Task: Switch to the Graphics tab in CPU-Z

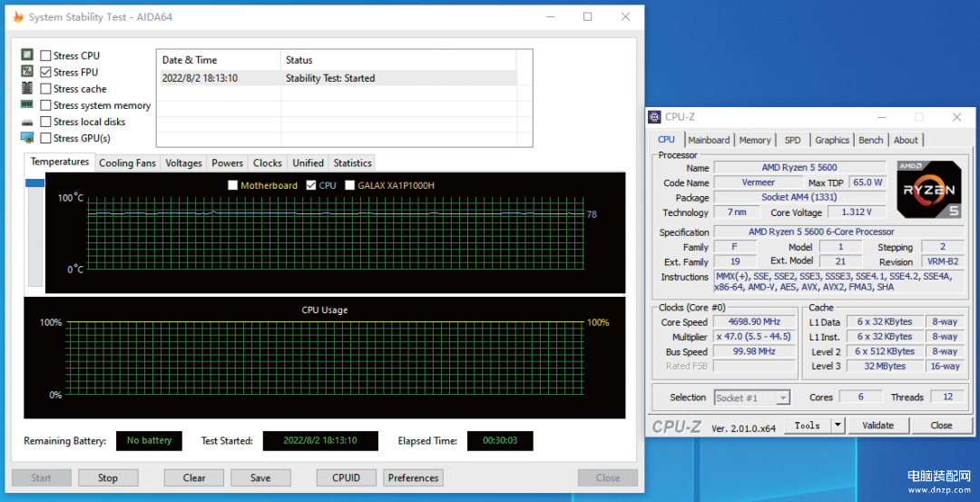Action: point(832,140)
